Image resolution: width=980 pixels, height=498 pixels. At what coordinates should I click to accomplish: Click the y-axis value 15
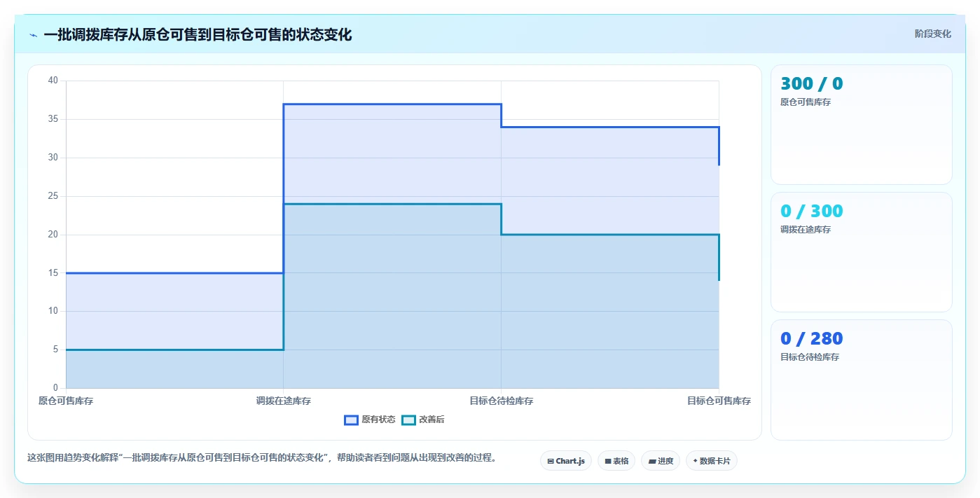[x=53, y=272]
